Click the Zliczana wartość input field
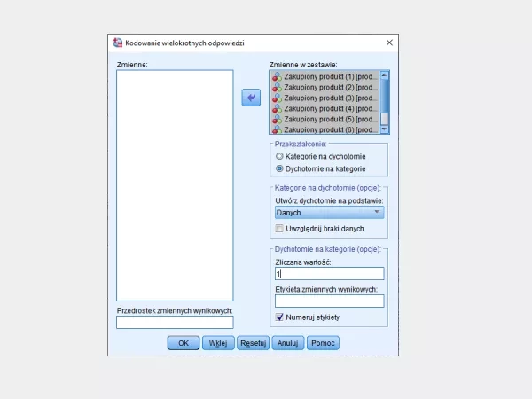Viewport: 532px width, 399px height. 329,274
